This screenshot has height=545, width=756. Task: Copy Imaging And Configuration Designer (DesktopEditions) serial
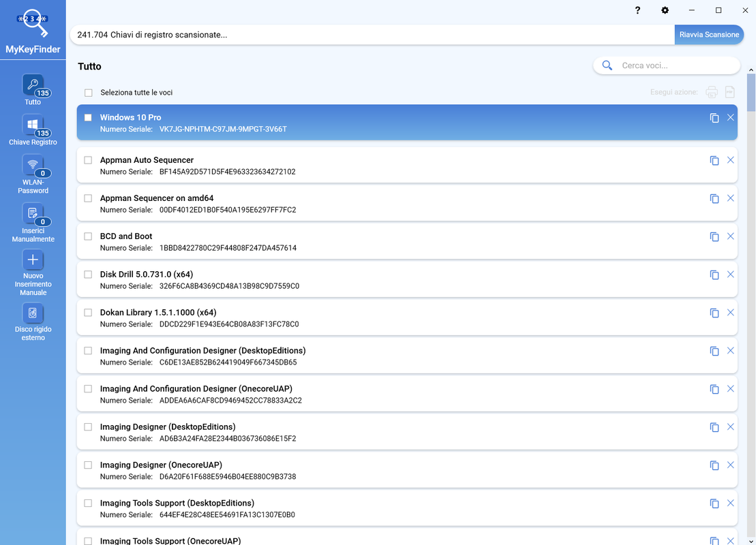[x=714, y=351]
